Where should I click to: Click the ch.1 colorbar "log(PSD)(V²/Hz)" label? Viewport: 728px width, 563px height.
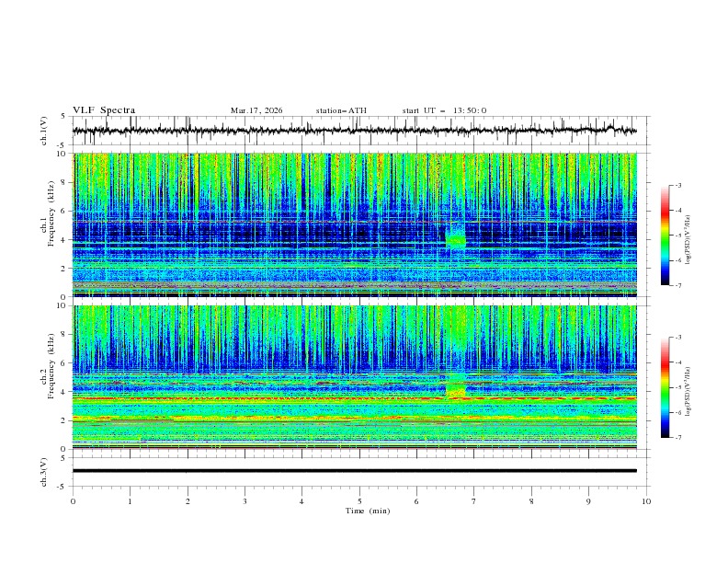click(x=688, y=240)
